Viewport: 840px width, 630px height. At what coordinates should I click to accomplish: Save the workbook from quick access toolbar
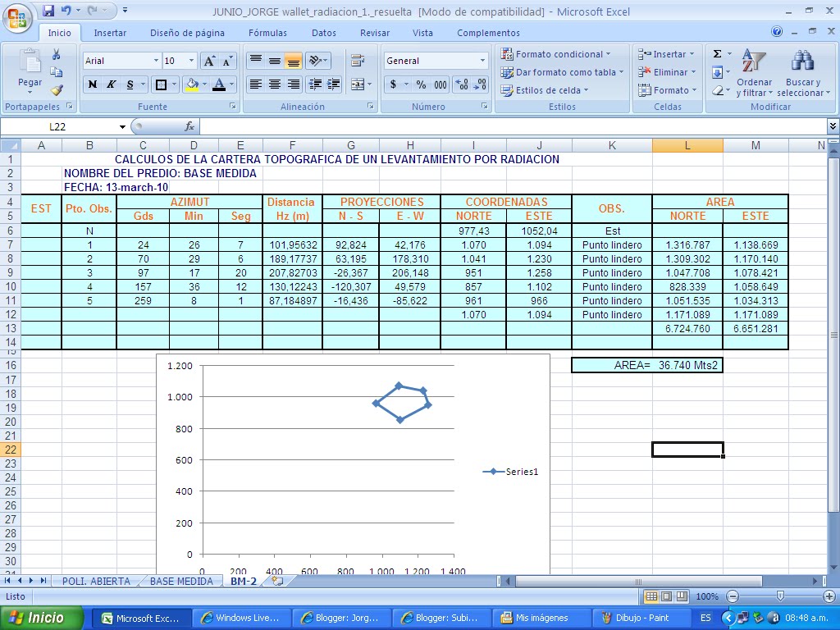pyautogui.click(x=48, y=10)
